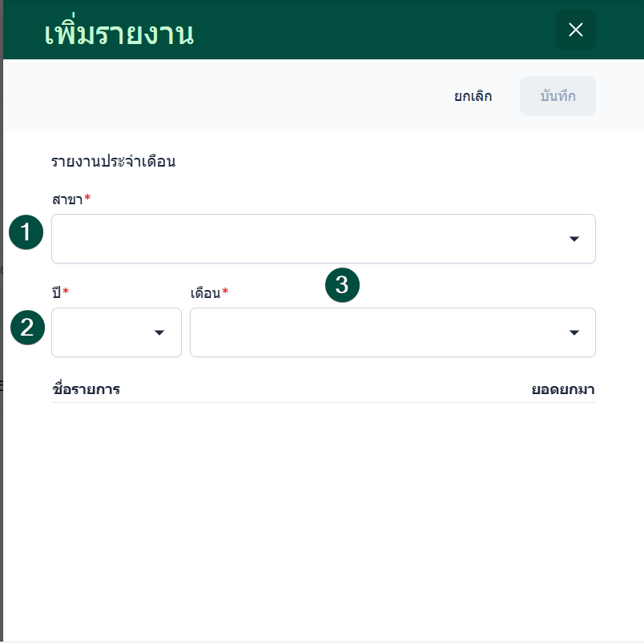The height and width of the screenshot is (644, 644).
Task: Click the ปี field label
Action: coord(57,292)
